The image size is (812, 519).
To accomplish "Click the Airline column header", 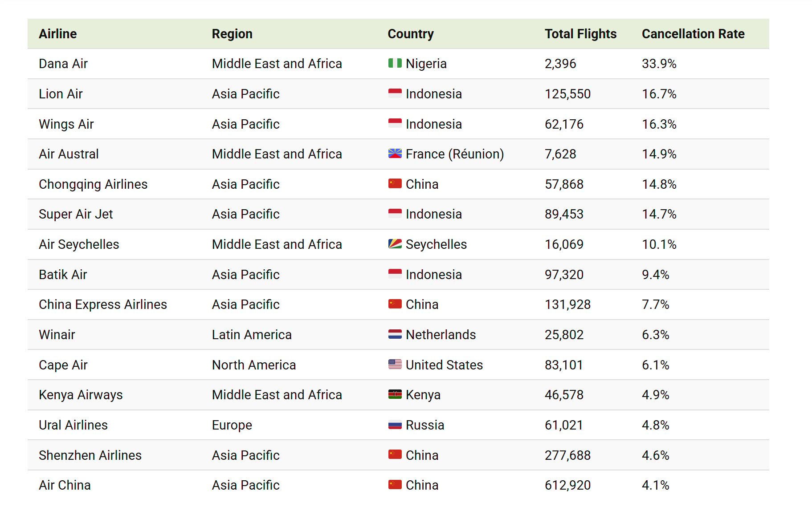I will point(58,34).
